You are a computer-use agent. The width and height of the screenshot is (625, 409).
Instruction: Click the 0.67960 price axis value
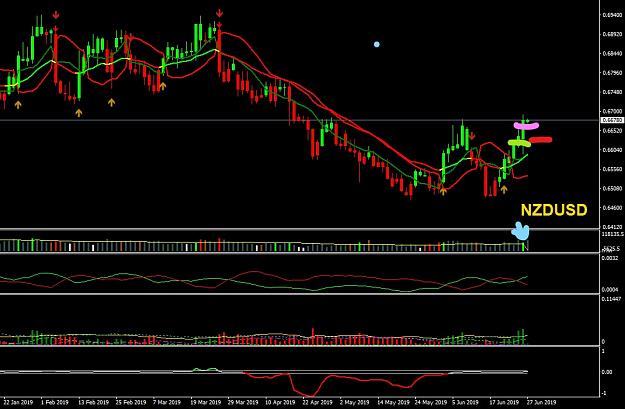click(612, 73)
